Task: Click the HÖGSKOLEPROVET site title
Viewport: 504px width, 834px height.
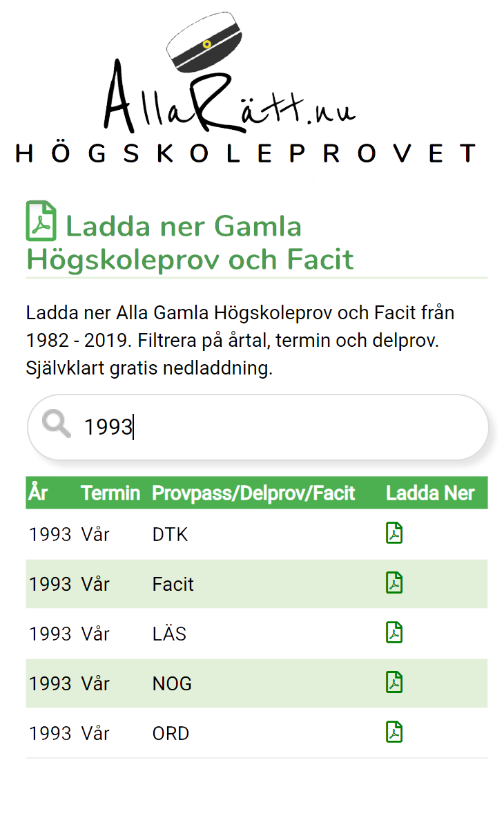Action: coord(245,154)
